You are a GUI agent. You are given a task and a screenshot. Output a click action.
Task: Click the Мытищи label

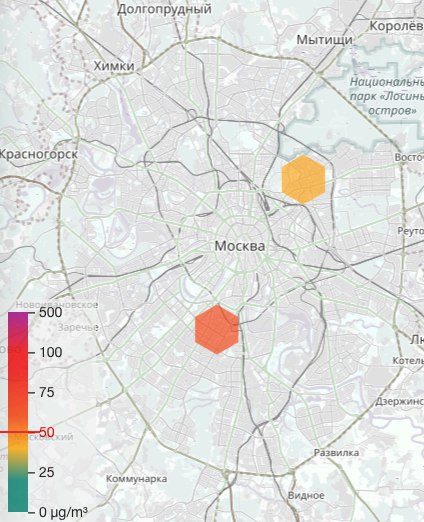click(325, 40)
